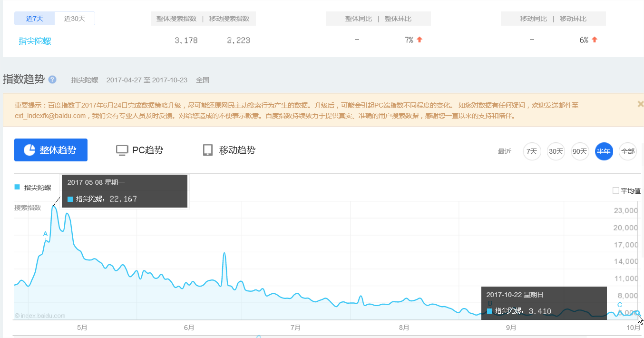The width and height of the screenshot is (644, 338).
Task: Click the pie chart icon in 整体趋势
Action: click(x=29, y=150)
